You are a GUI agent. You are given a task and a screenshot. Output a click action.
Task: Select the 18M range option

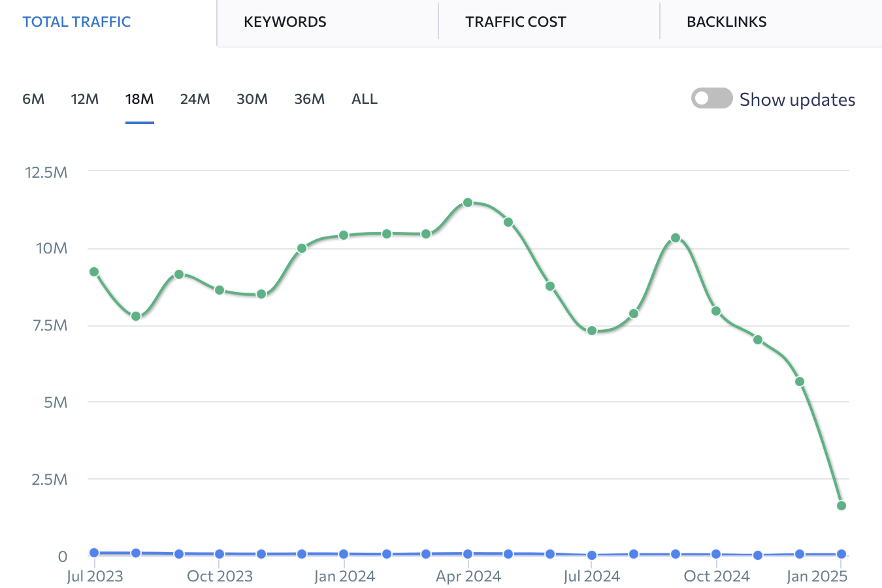click(139, 99)
